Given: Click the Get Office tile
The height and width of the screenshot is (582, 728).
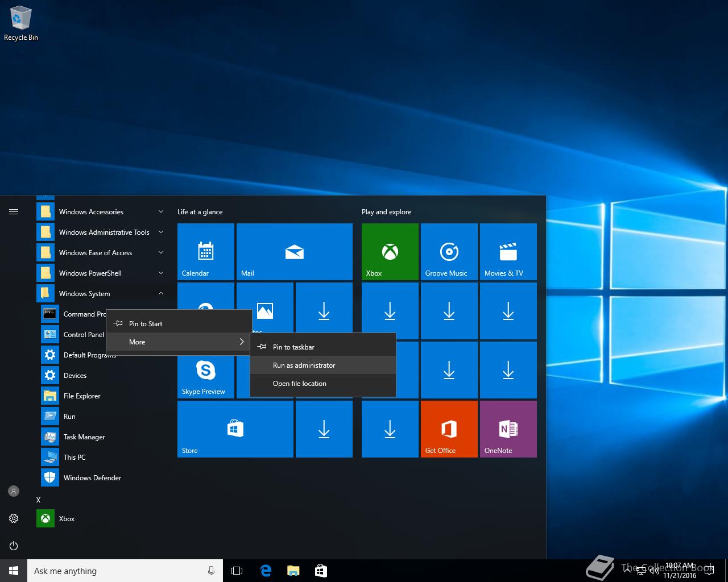Looking at the screenshot, I should (449, 429).
